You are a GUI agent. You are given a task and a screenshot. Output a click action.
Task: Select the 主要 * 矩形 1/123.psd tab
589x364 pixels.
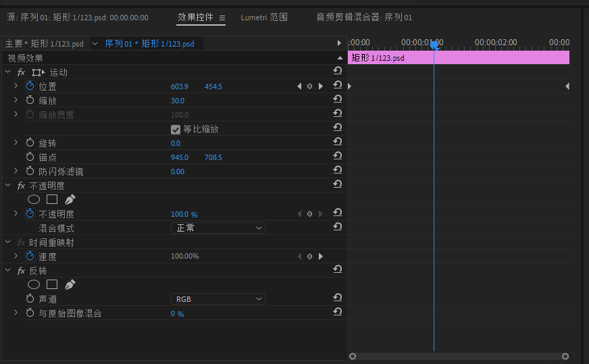(x=45, y=44)
